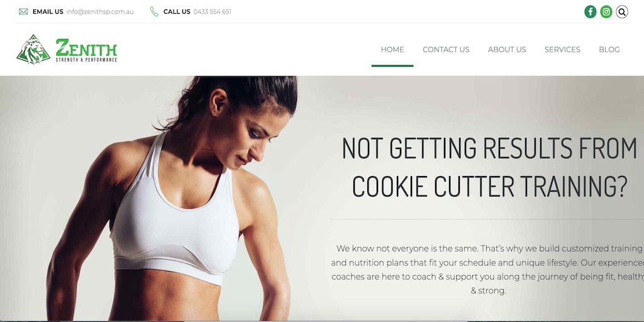
Task: Expand the Services menu
Action: [x=562, y=50]
